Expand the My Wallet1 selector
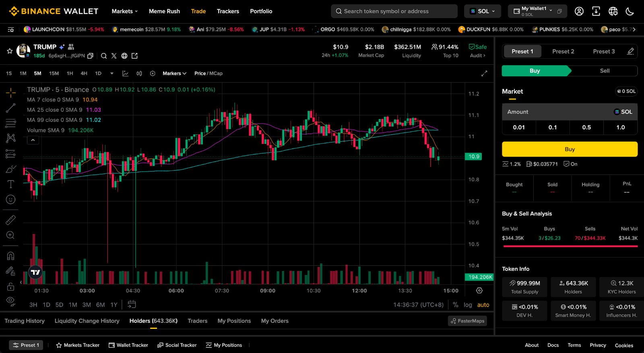Image resolution: width=644 pixels, height=353 pixels. (x=538, y=11)
